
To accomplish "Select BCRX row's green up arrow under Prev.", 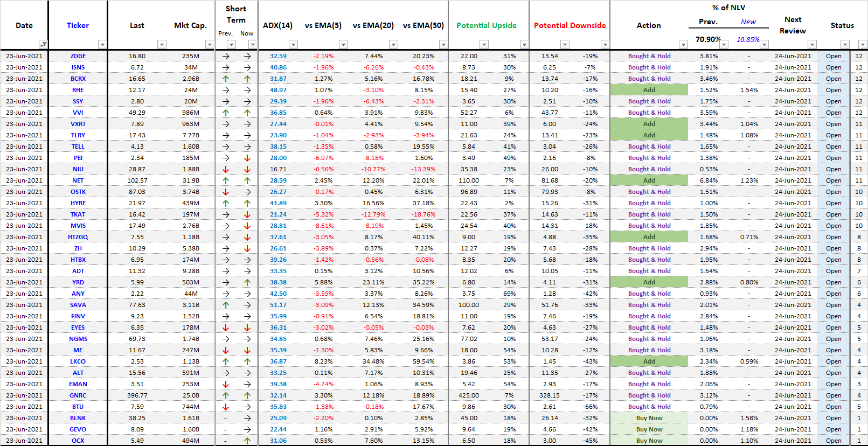I will (x=226, y=79).
